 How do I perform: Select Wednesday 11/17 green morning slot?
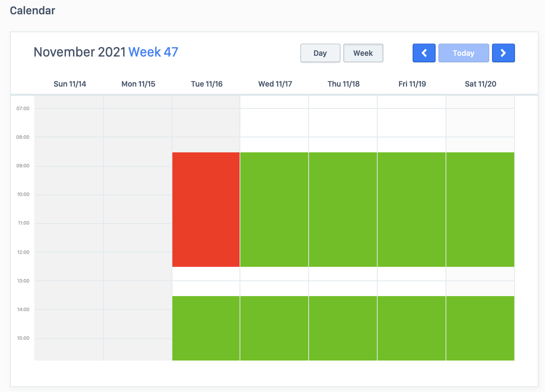pos(274,209)
